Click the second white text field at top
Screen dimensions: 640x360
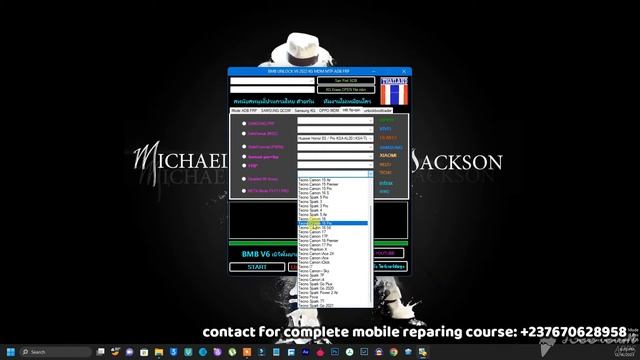[272, 89]
